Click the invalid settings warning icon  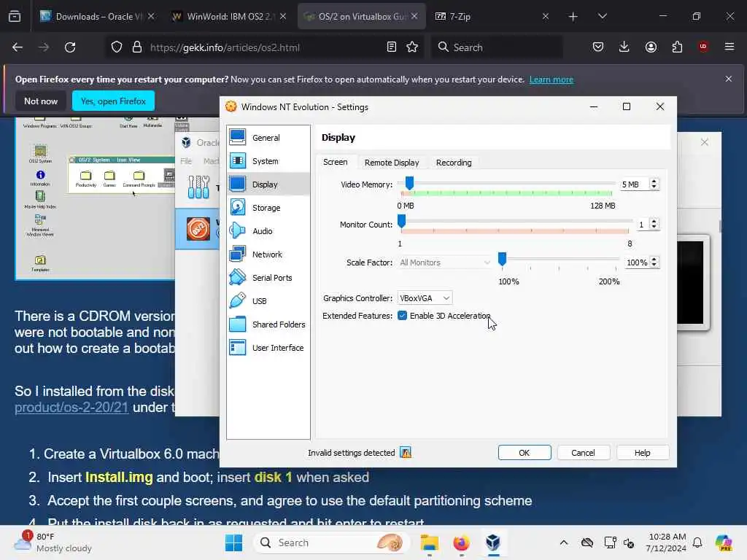click(406, 452)
